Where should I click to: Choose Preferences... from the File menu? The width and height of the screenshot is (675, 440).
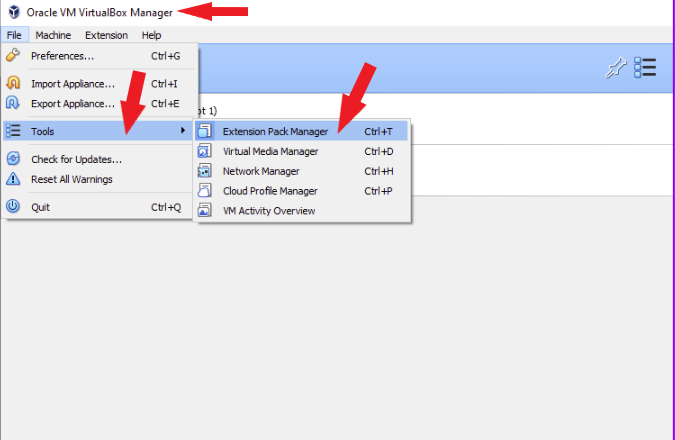100,56
